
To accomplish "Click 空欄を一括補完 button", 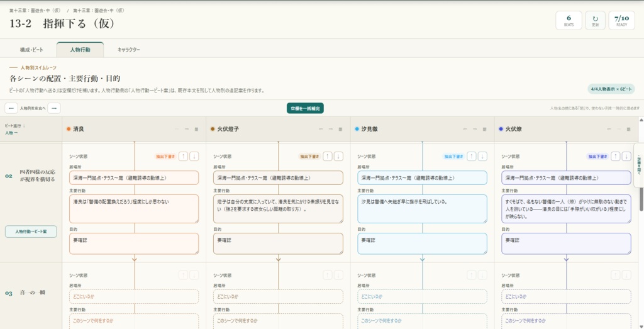I will (305, 108).
